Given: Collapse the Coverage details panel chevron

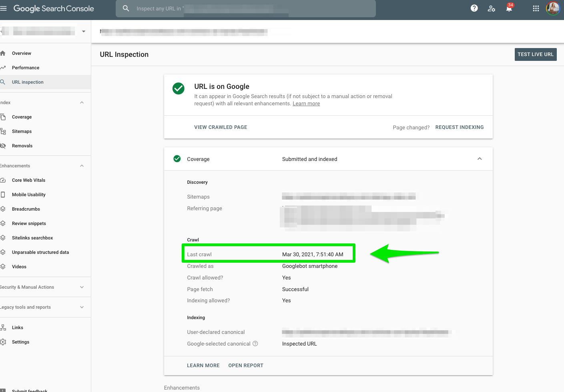Looking at the screenshot, I should coord(480,159).
